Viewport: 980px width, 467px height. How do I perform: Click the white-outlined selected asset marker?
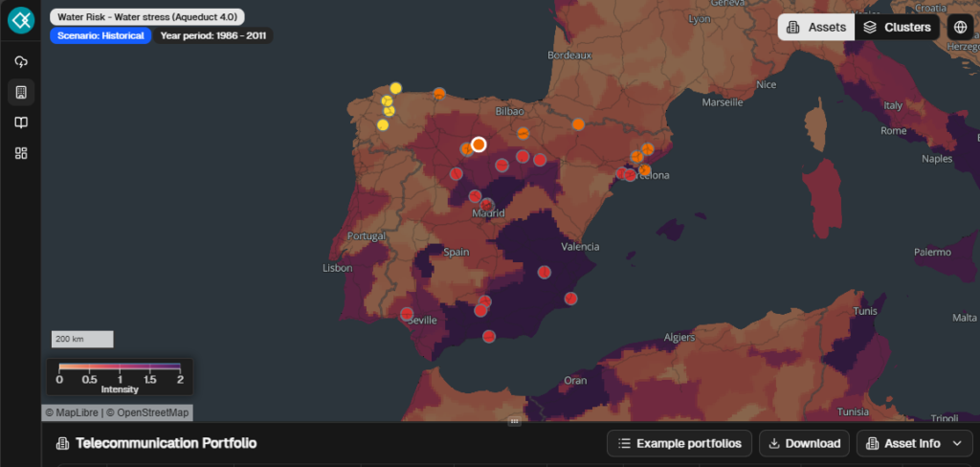(479, 145)
